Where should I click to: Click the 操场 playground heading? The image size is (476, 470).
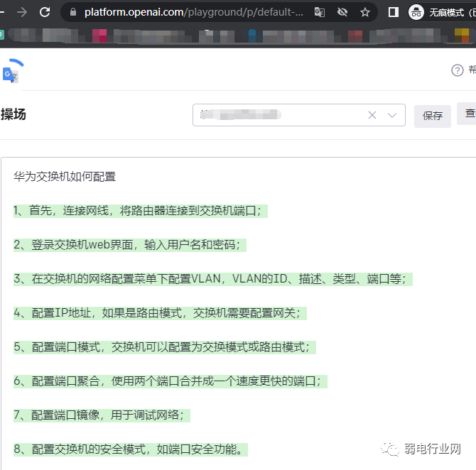pyautogui.click(x=13, y=114)
